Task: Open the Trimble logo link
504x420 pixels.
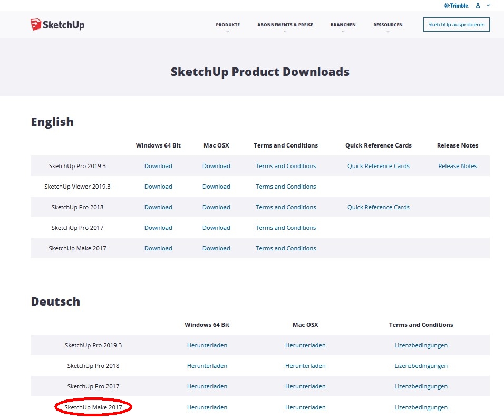Action: point(456,6)
